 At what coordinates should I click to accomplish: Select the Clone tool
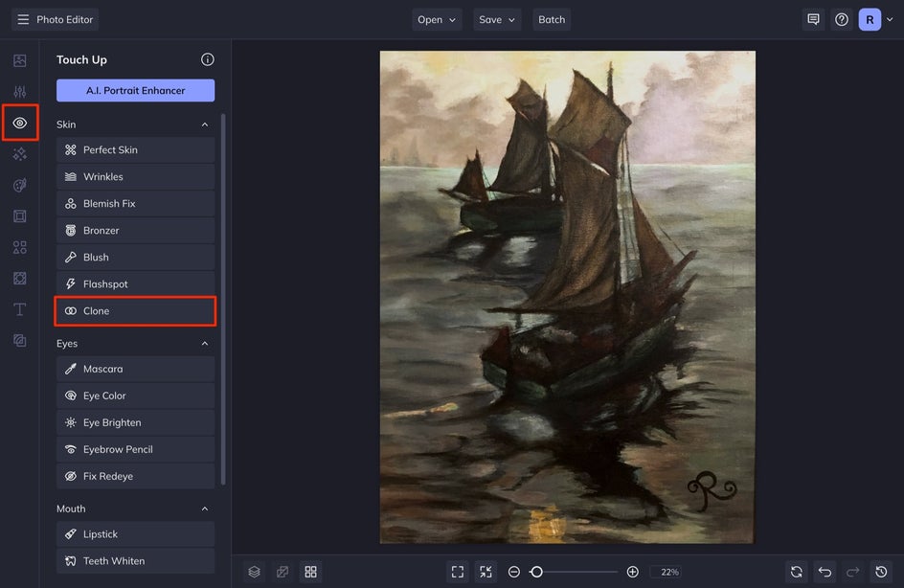135,311
